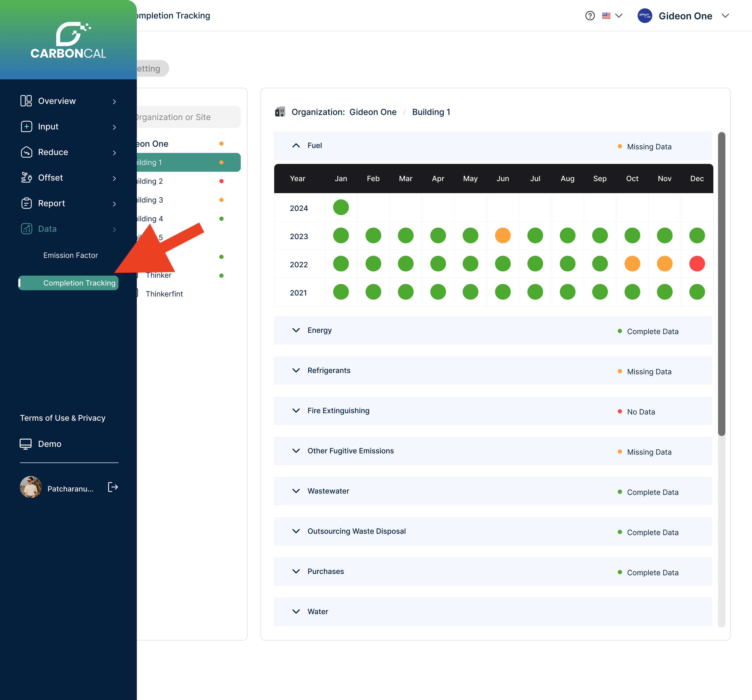752x700 pixels.
Task: Expand the Fire Extinguishing section
Action: tap(296, 411)
